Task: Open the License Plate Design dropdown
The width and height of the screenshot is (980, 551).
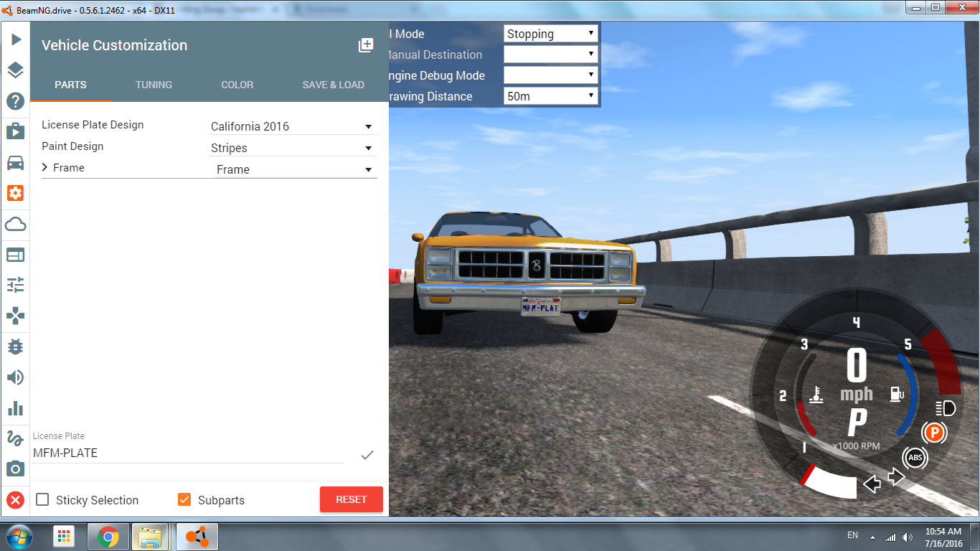Action: (293, 126)
